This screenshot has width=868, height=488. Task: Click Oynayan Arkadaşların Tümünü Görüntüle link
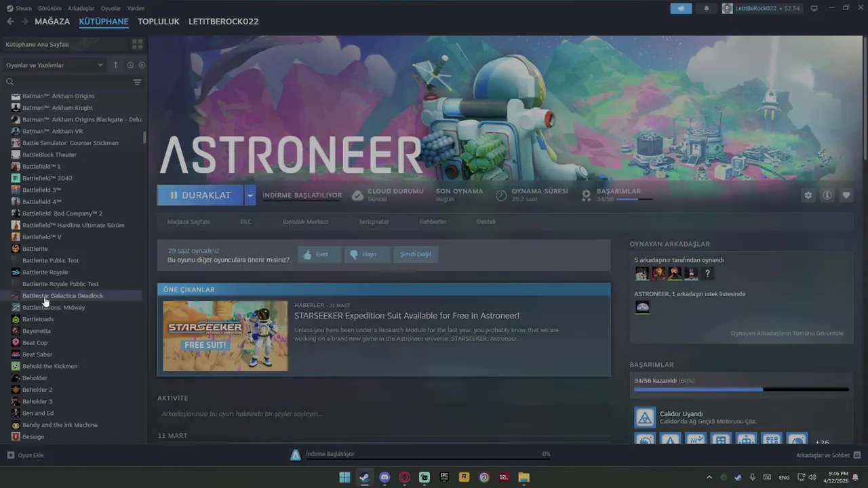[x=787, y=333]
